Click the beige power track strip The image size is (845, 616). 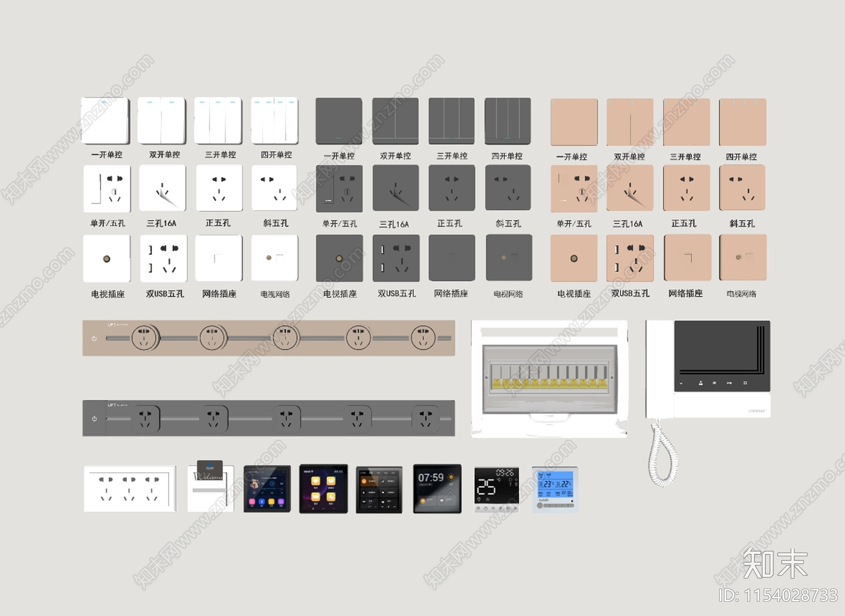coord(268,338)
